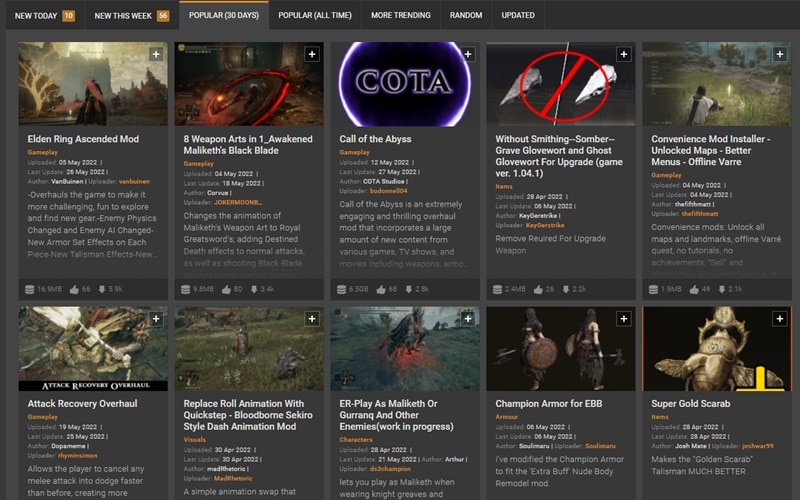Screen dimensions: 800x500
Task: Open Champion Armor for EBB thumbnail
Action: click(561, 348)
